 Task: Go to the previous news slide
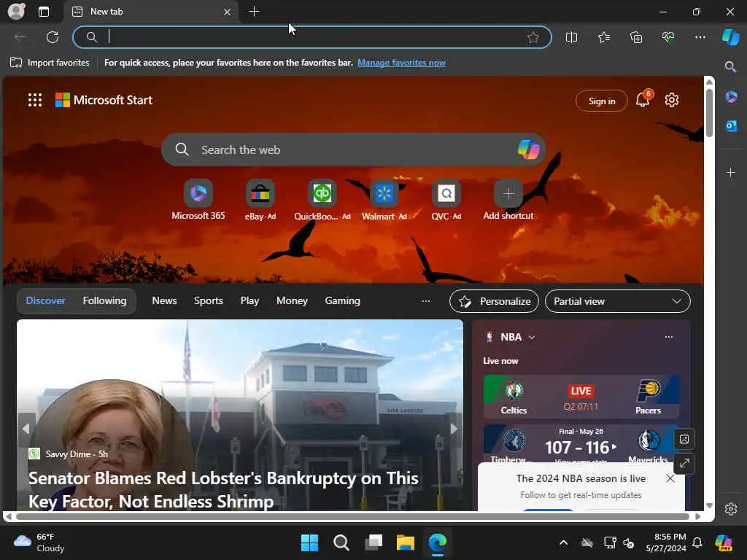(26, 429)
